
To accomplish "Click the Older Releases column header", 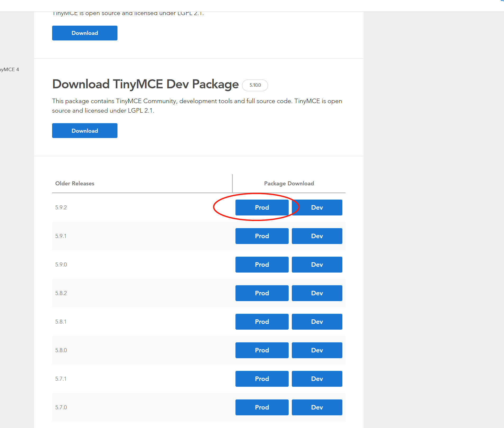I will point(75,183).
